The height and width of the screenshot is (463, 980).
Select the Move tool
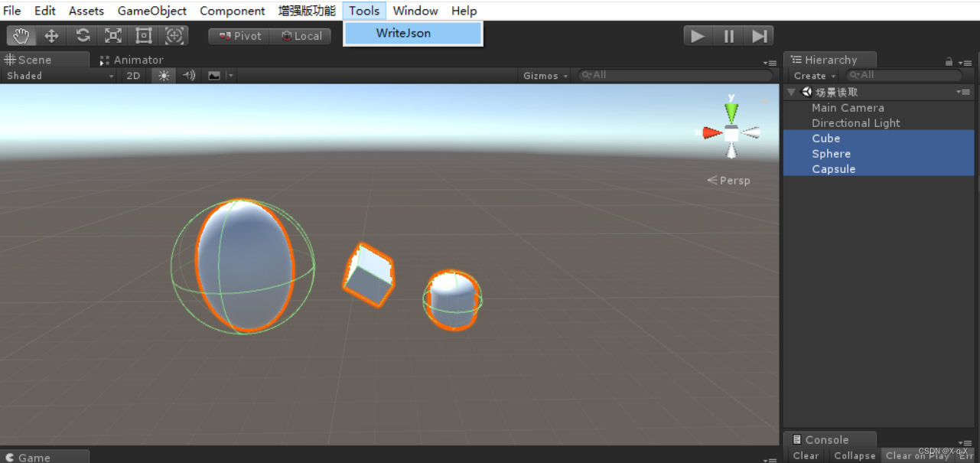click(51, 35)
